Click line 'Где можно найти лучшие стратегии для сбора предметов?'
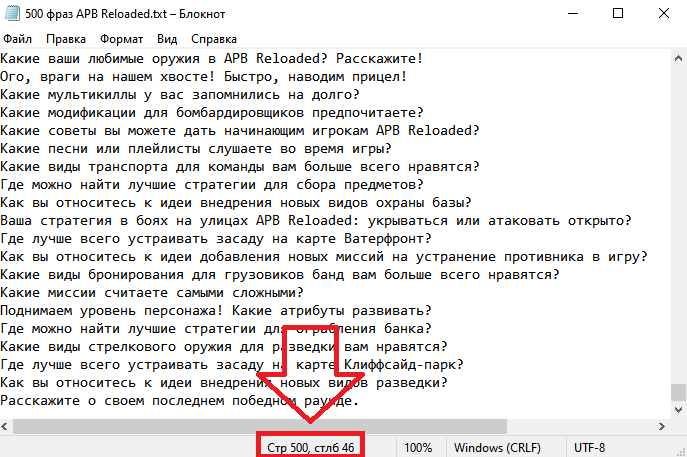 [212, 184]
